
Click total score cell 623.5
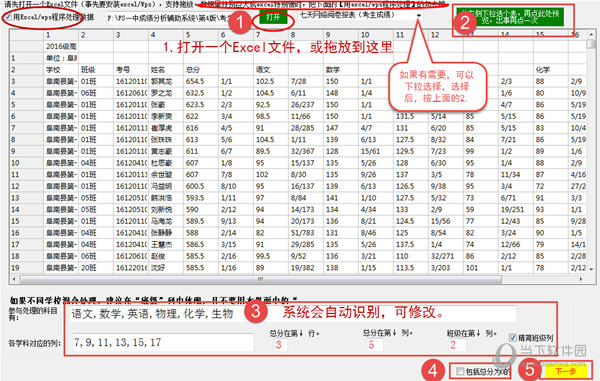point(201,105)
